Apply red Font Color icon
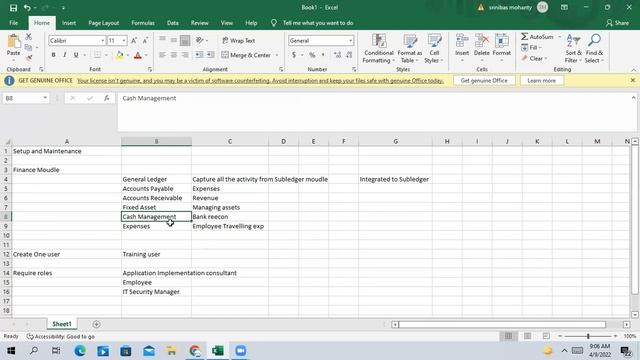The image size is (640, 360). pyautogui.click(x=138, y=55)
